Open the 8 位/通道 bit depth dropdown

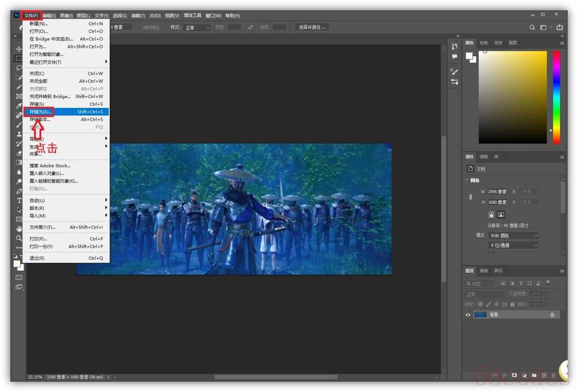click(x=513, y=246)
